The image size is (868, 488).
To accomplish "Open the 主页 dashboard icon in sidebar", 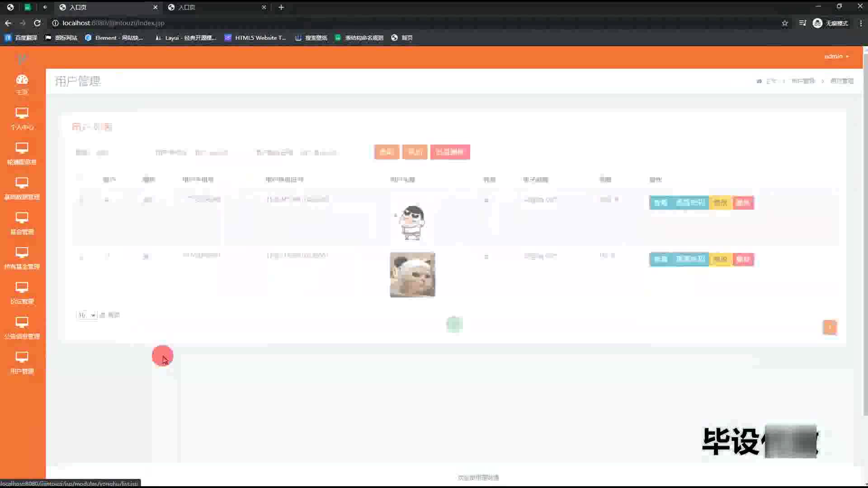I will coord(22,80).
